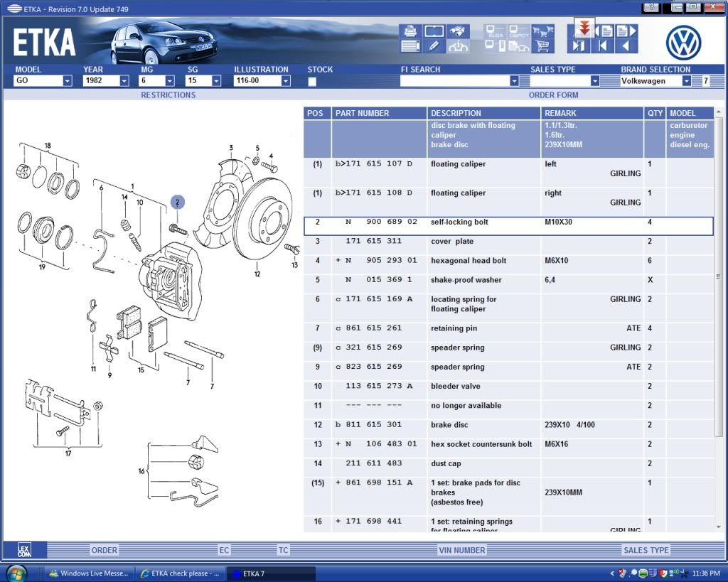Click the help question mark in title bar
Image resolution: width=728 pixels, height=582 pixels.
pyautogui.click(x=651, y=7)
